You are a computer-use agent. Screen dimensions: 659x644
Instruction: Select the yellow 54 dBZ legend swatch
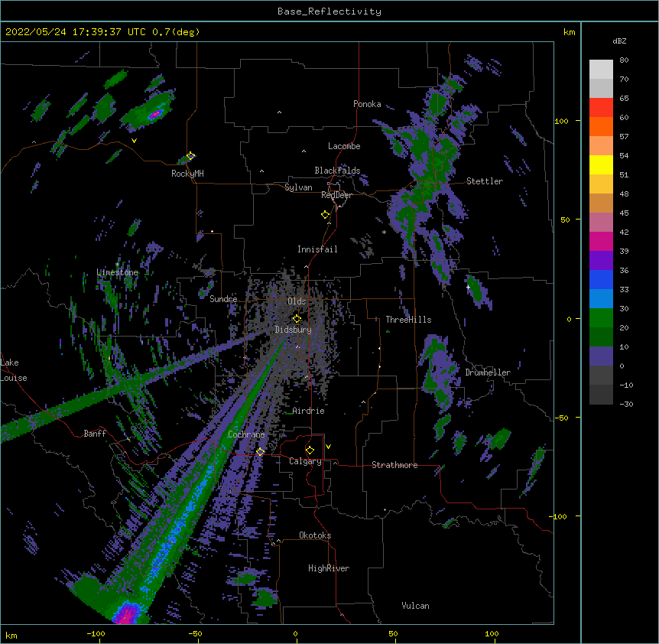[x=601, y=164]
